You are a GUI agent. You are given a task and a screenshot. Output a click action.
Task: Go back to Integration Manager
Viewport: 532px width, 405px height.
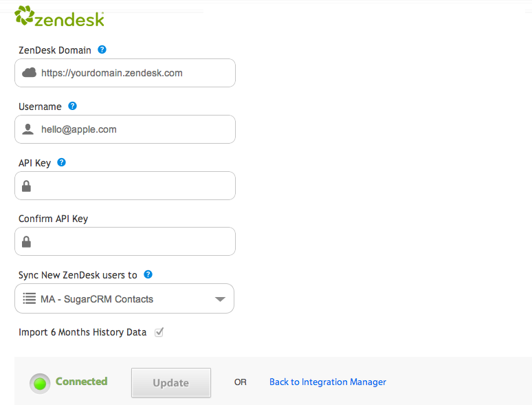[x=328, y=382]
